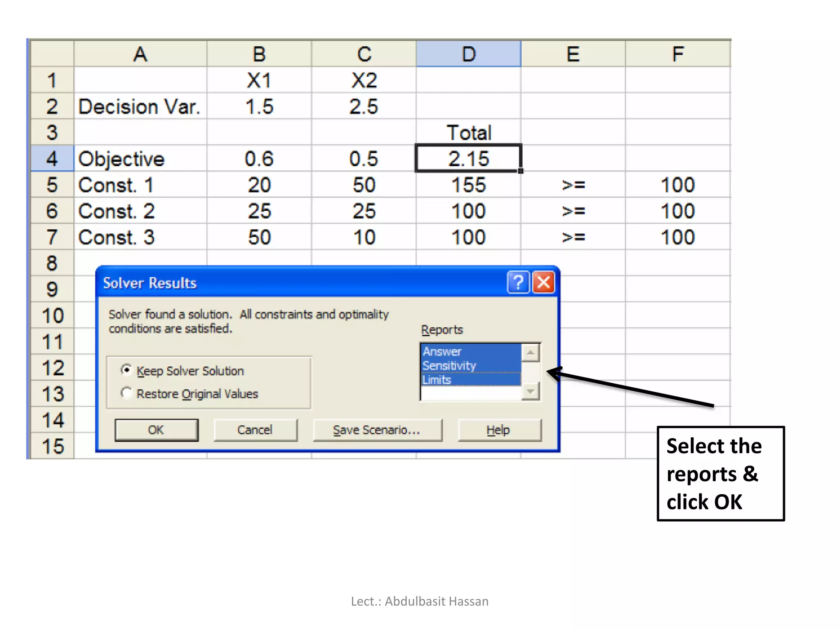840x630 pixels.
Task: Click cell containing X2
Action: (x=364, y=80)
